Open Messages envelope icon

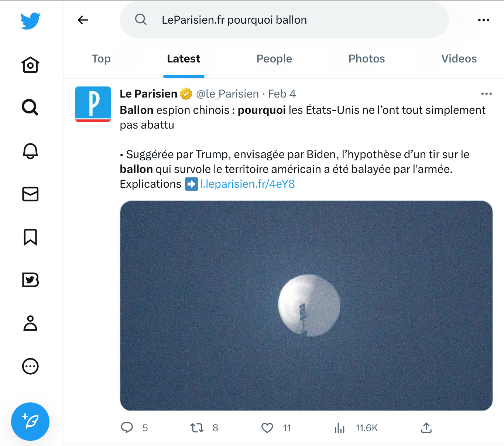[x=30, y=194]
